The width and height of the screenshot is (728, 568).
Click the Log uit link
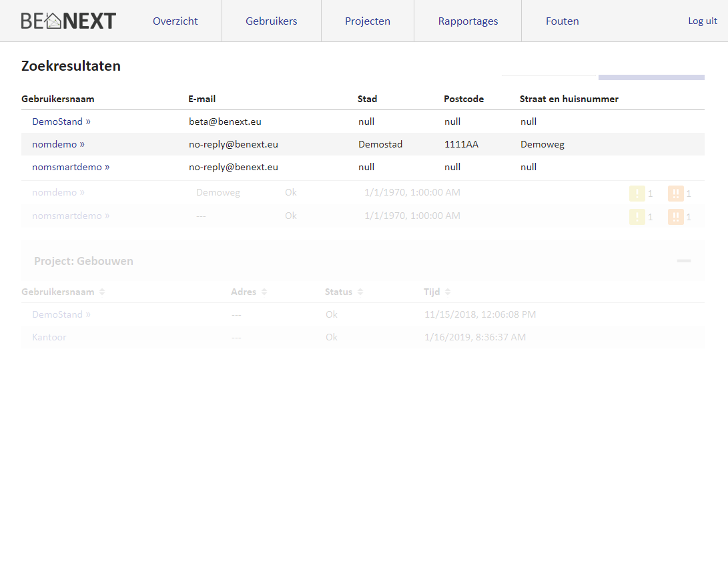(x=703, y=21)
